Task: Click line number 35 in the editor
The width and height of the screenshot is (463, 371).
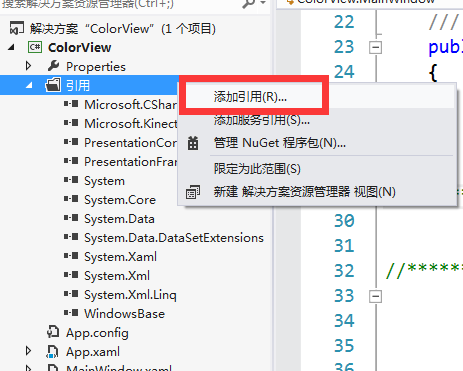Action: tap(344, 346)
